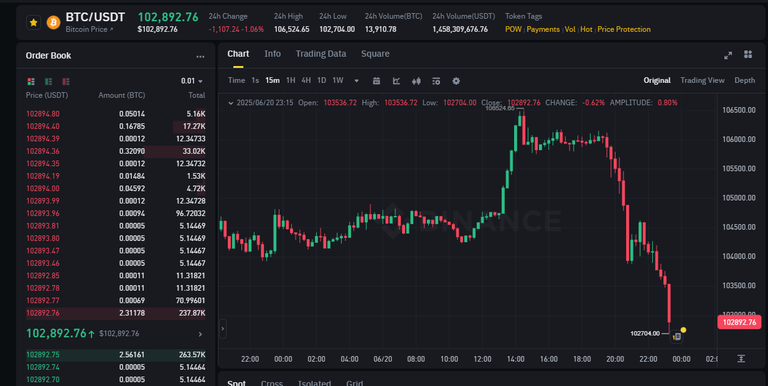The height and width of the screenshot is (386, 768).
Task: Open the 0.01 price precision dropdown
Action: (x=192, y=81)
